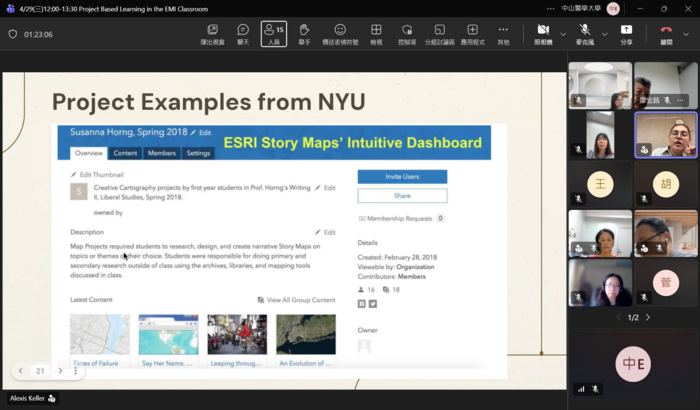The width and height of the screenshot is (700, 410).
Task: Select the 菅 participant tile
Action: pos(666,283)
